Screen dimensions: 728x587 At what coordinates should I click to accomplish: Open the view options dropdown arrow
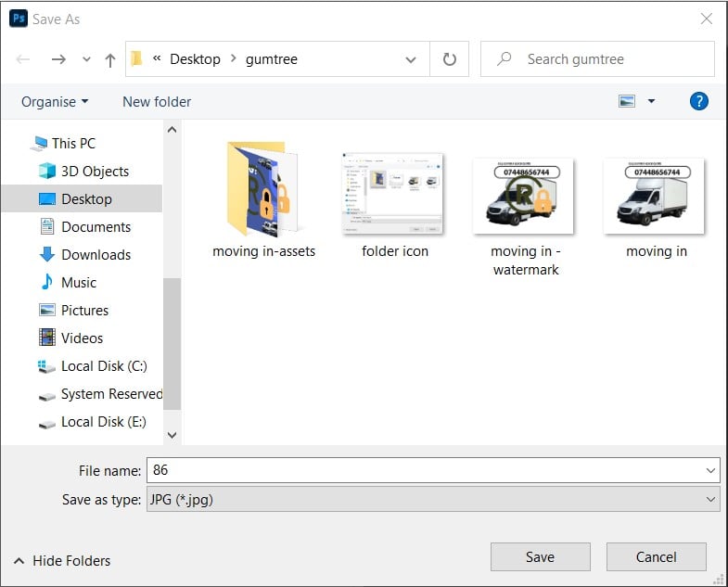click(651, 101)
